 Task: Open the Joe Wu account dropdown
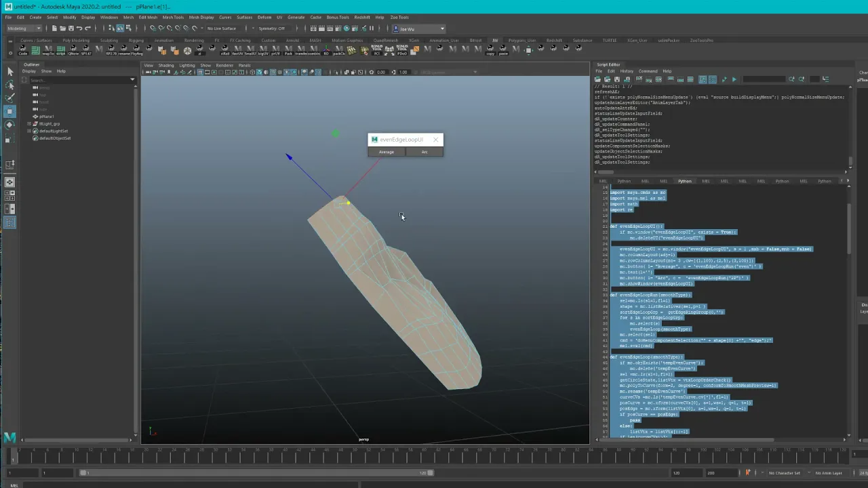[x=418, y=28]
